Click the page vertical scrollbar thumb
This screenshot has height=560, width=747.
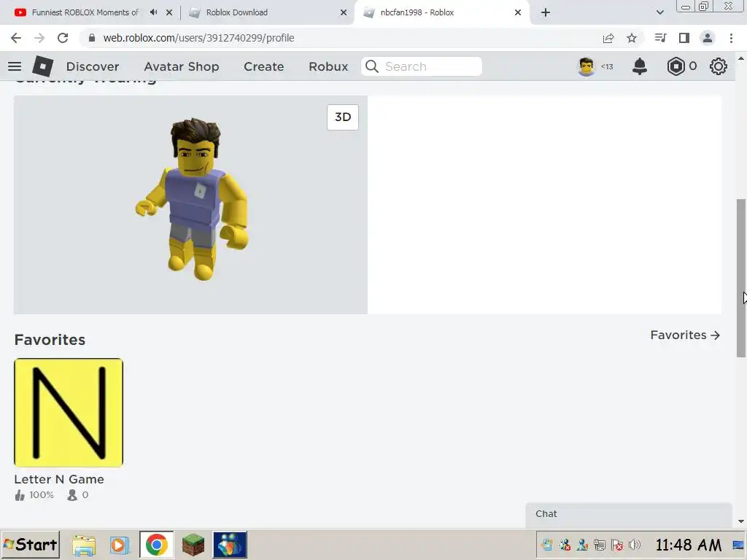pyautogui.click(x=741, y=278)
